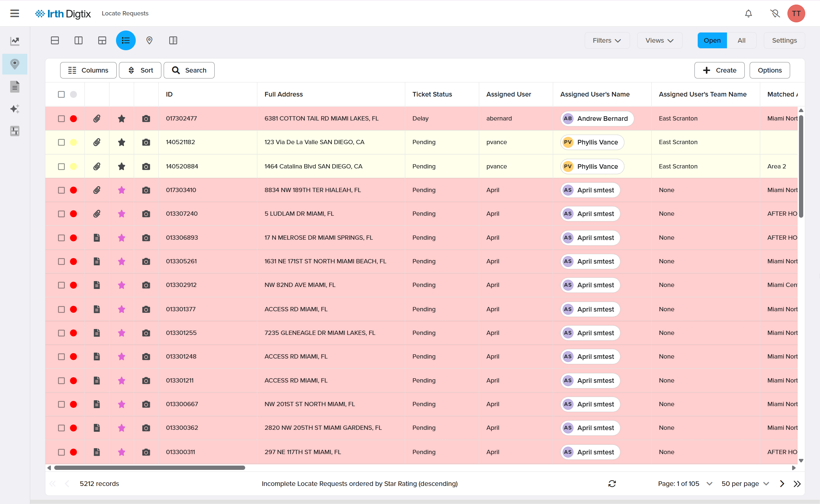This screenshot has width=820, height=504.
Task: Click the Create button
Action: coord(719,70)
